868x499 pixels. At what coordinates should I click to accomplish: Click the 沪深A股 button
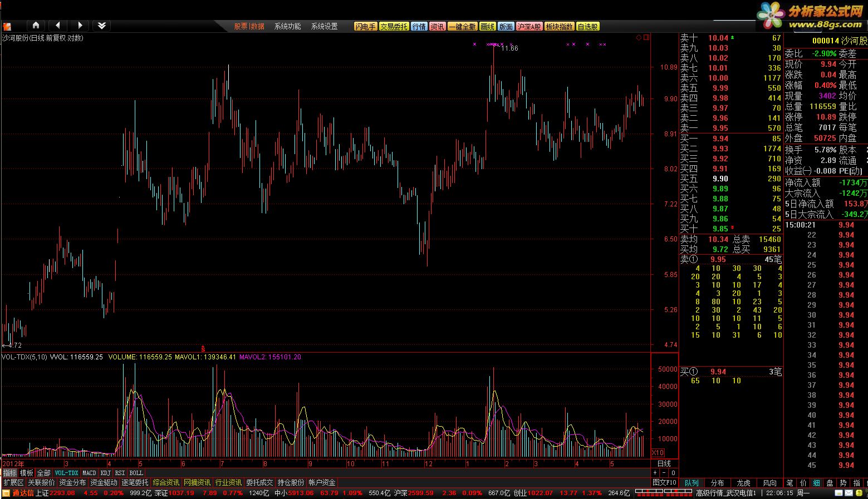point(529,26)
